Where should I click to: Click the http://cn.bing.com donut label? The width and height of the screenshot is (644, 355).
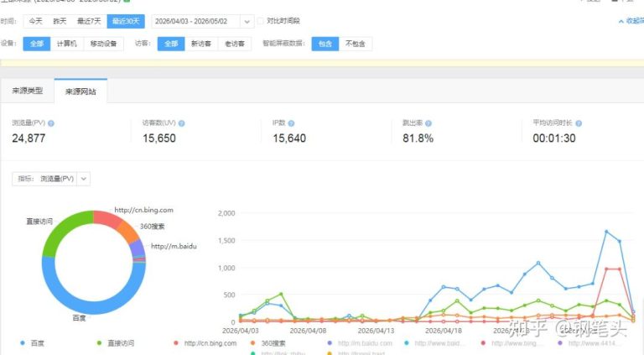point(143,210)
